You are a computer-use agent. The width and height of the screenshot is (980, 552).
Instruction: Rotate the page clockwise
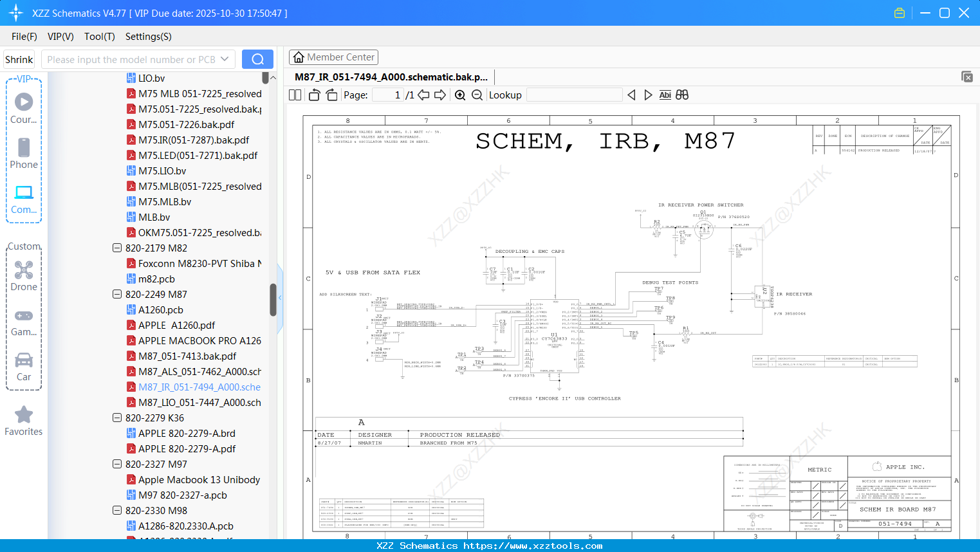point(331,95)
